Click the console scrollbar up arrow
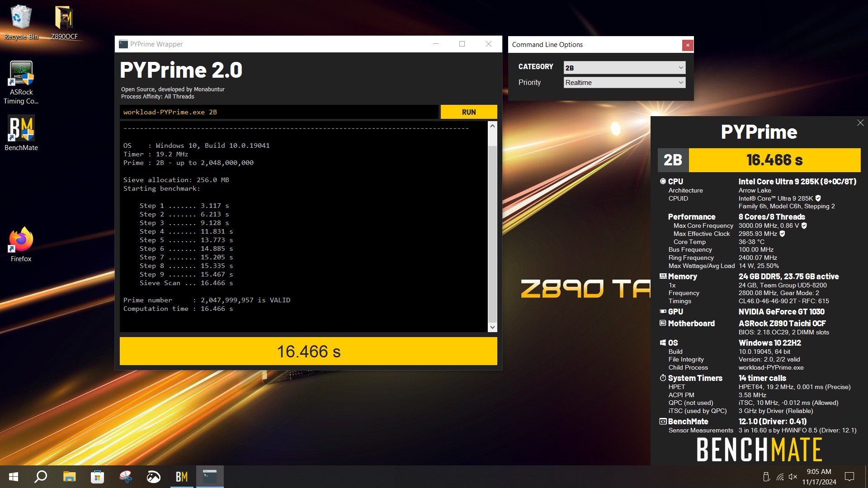 click(x=492, y=126)
